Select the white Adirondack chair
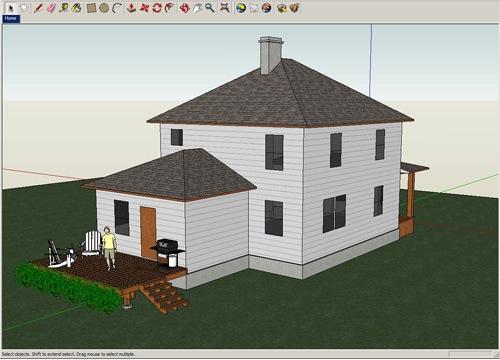This screenshot has width=500, height=360. pyautogui.click(x=91, y=244)
